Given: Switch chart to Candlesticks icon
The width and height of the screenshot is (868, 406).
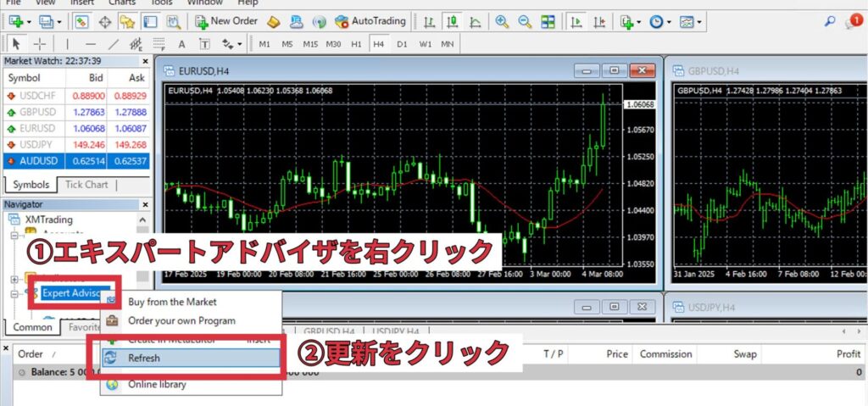Looking at the screenshot, I should 453,21.
